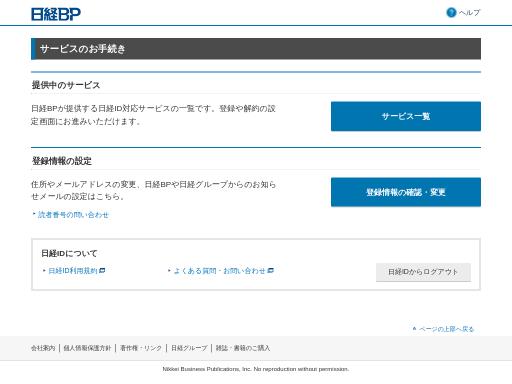Click the 登録情報の確認・変更 button
512x384 pixels.
[406, 192]
